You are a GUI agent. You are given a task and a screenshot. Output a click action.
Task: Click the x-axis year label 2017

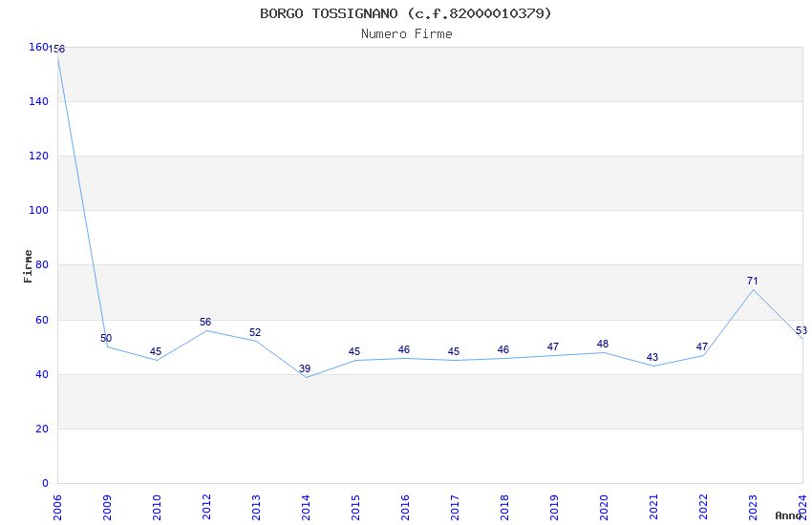[x=455, y=508]
